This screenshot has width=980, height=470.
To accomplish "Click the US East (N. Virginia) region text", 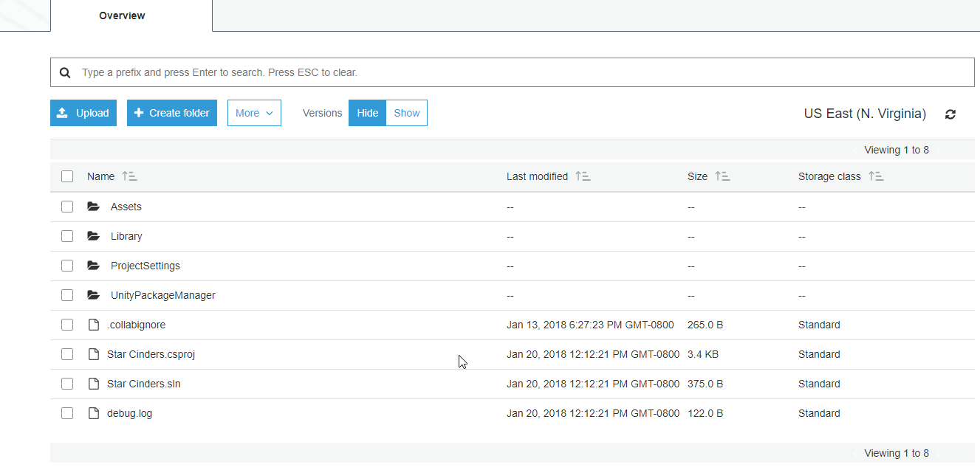I will (x=865, y=114).
